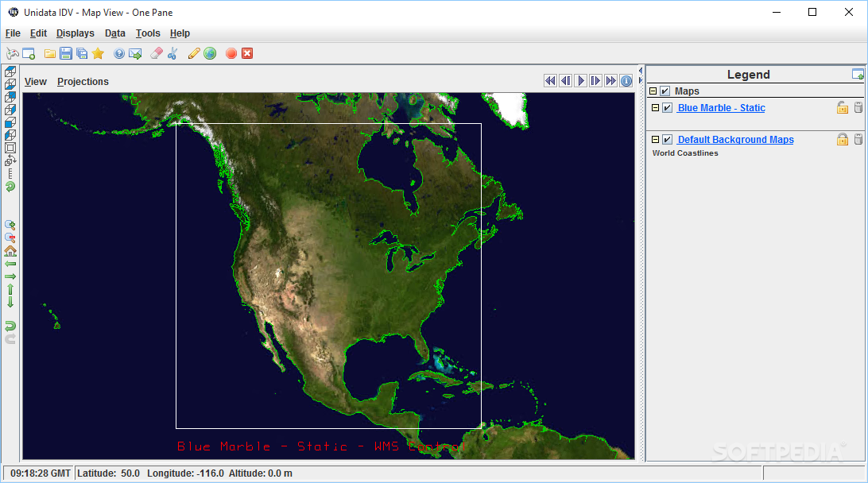The width and height of the screenshot is (868, 483).
Task: Click the padlock on Default Background Maps row
Action: [842, 140]
